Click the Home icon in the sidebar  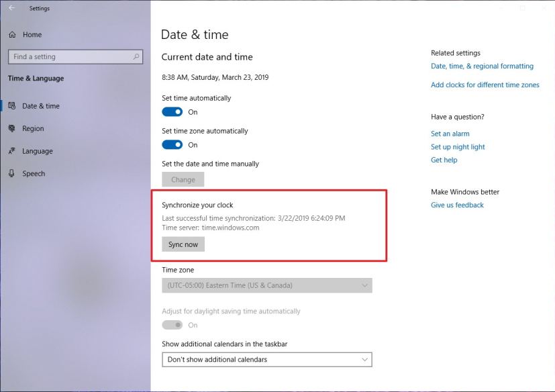point(12,34)
